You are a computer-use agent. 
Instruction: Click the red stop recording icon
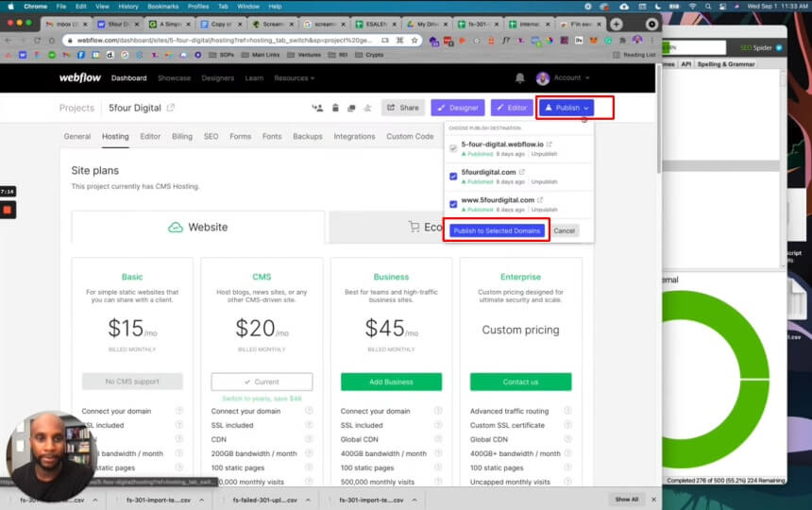coord(8,210)
